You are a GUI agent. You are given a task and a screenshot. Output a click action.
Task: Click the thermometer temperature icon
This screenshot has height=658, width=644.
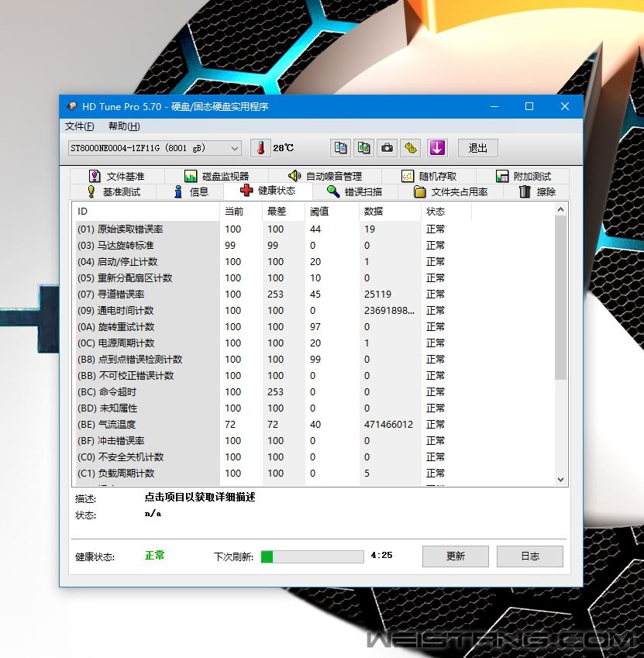(260, 148)
